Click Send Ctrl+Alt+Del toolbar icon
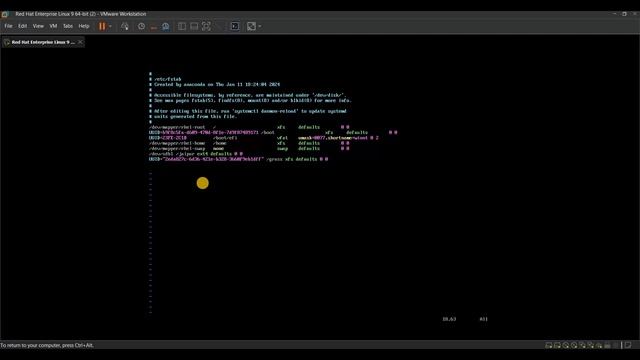Viewport: 640px width, 360px height. pyautogui.click(x=125, y=26)
